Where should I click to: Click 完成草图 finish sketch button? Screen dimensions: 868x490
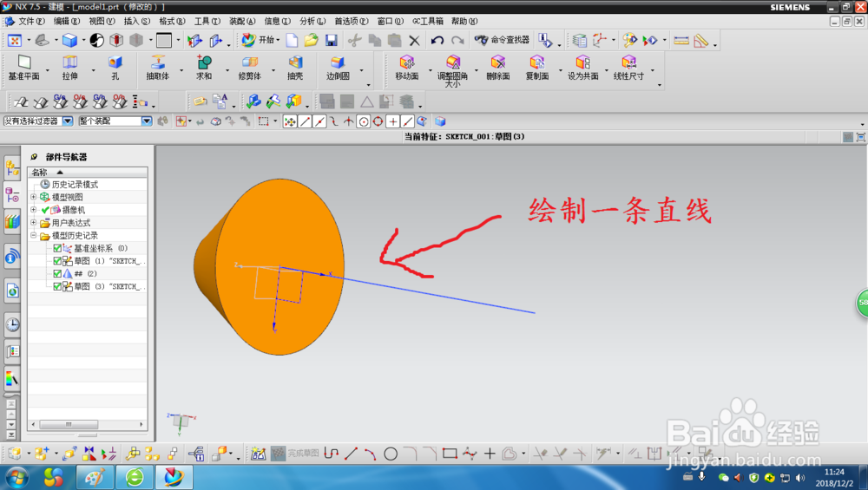tap(294, 454)
